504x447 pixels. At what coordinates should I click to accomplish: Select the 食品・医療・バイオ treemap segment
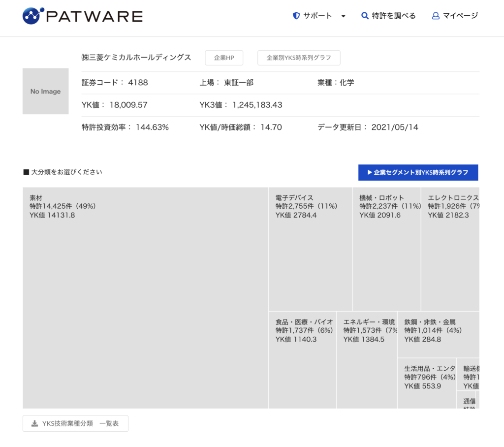tap(303, 360)
